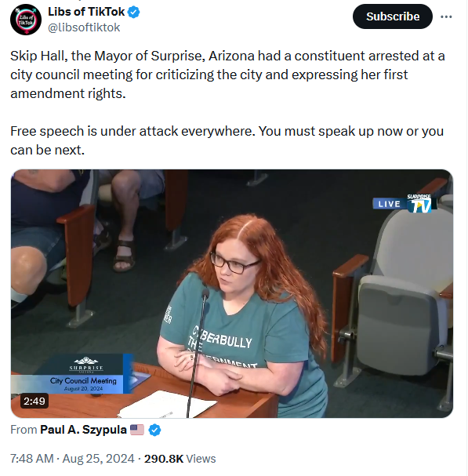Click the Surprise City Council Meeting banner
The image size is (468, 476).
(x=71, y=374)
